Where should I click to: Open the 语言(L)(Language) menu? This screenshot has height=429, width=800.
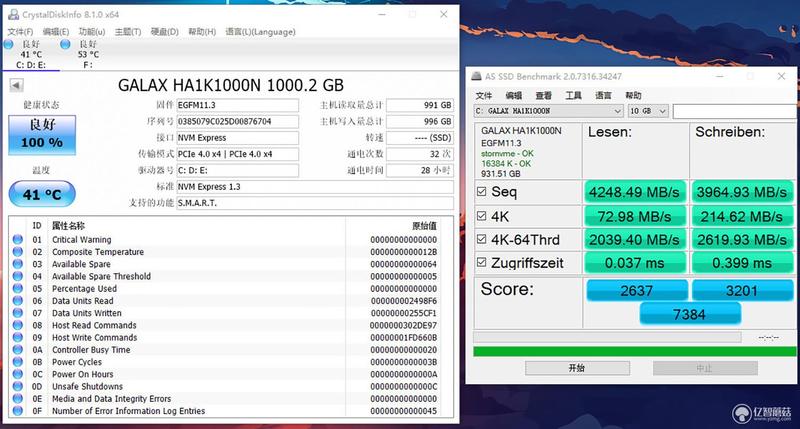click(260, 32)
